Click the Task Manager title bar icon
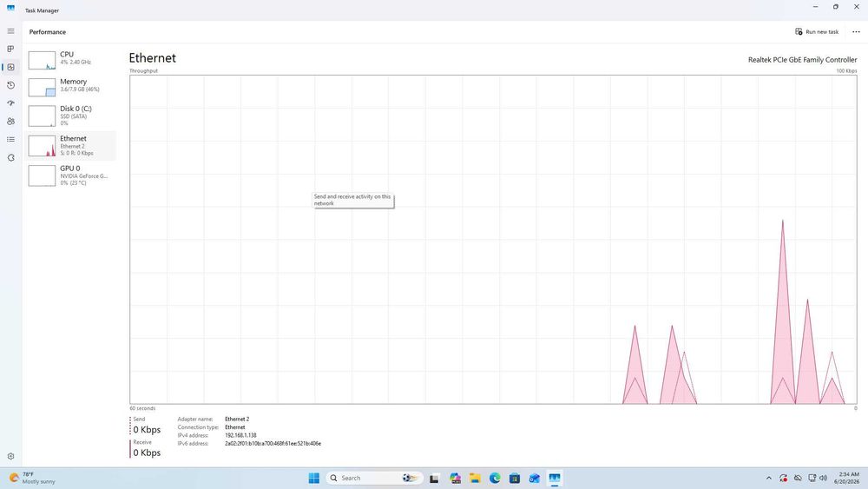 click(x=10, y=9)
